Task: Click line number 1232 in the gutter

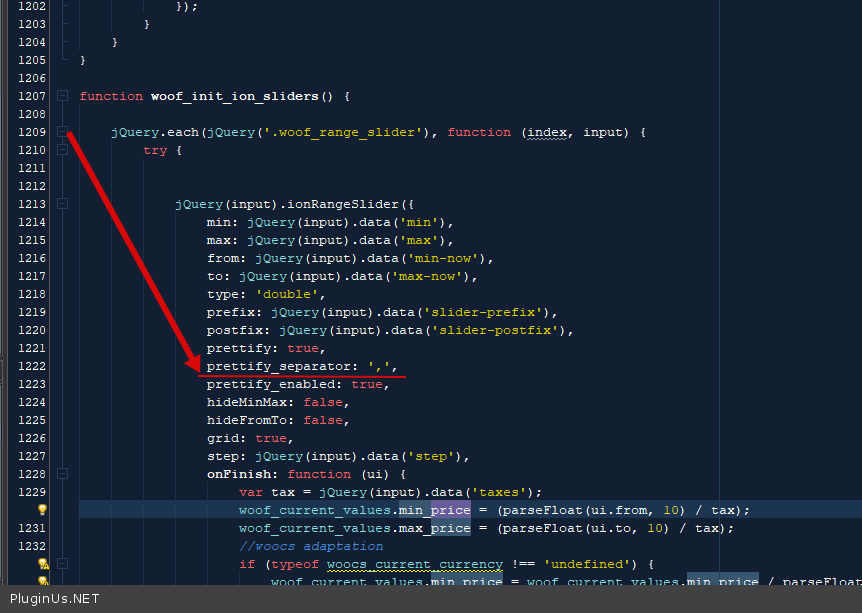Action: 31,546
